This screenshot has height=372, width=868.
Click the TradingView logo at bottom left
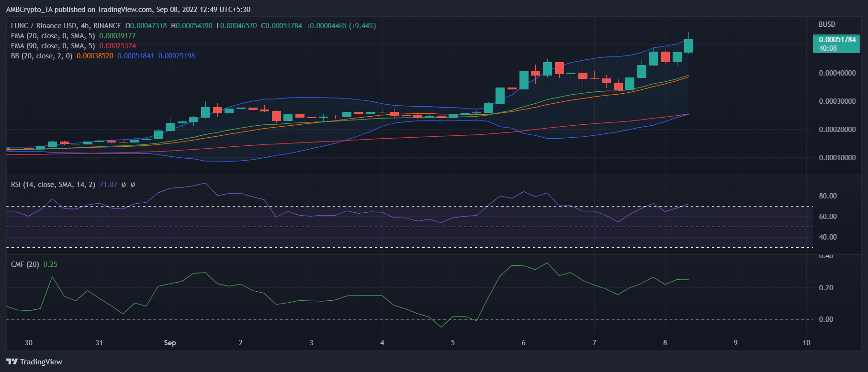34,361
